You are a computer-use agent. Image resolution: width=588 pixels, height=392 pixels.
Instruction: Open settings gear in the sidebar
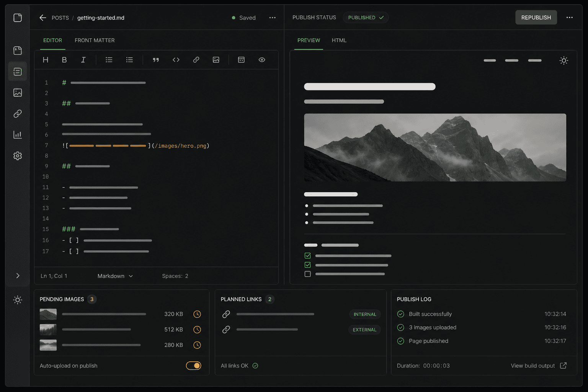click(18, 156)
